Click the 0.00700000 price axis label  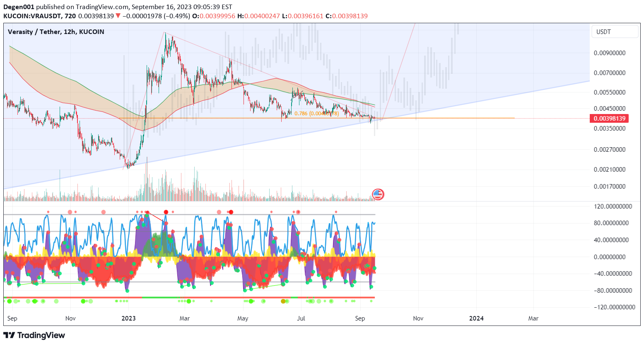click(x=610, y=73)
